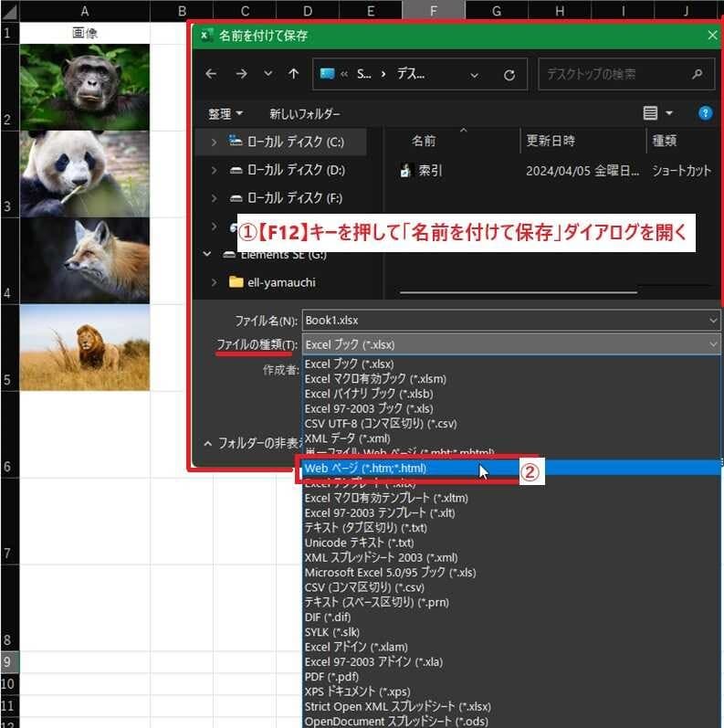This screenshot has width=724, height=728.
Task: Click the blue help question mark icon
Action: pos(705,113)
